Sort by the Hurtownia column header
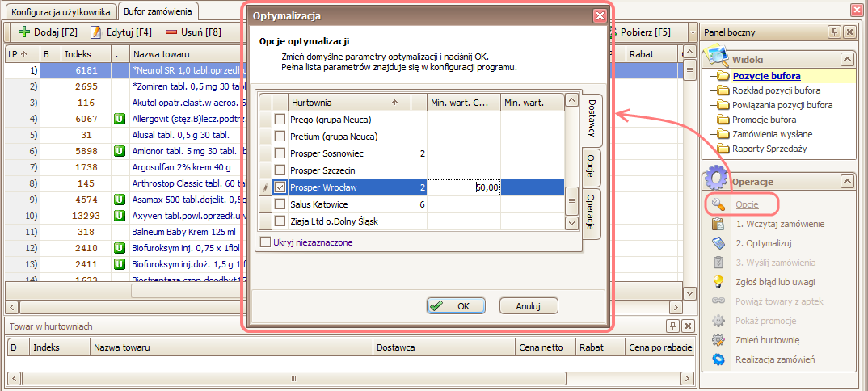The image size is (868, 391). [339, 103]
